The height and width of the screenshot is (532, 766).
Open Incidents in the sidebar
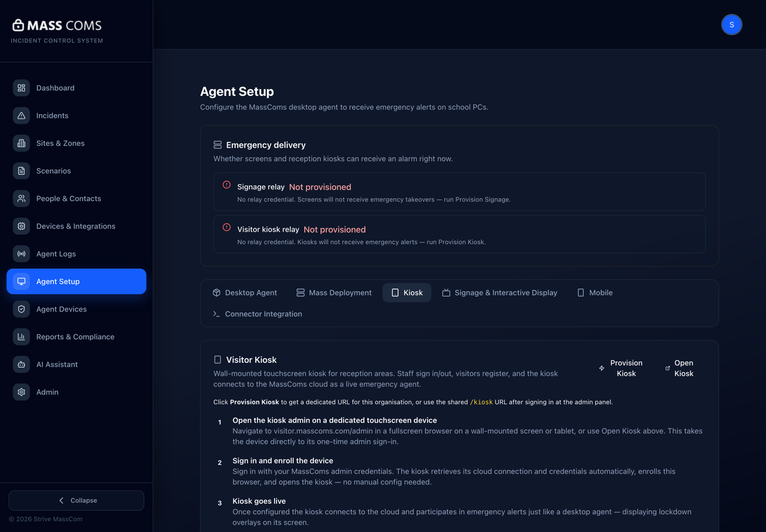[x=76, y=115]
